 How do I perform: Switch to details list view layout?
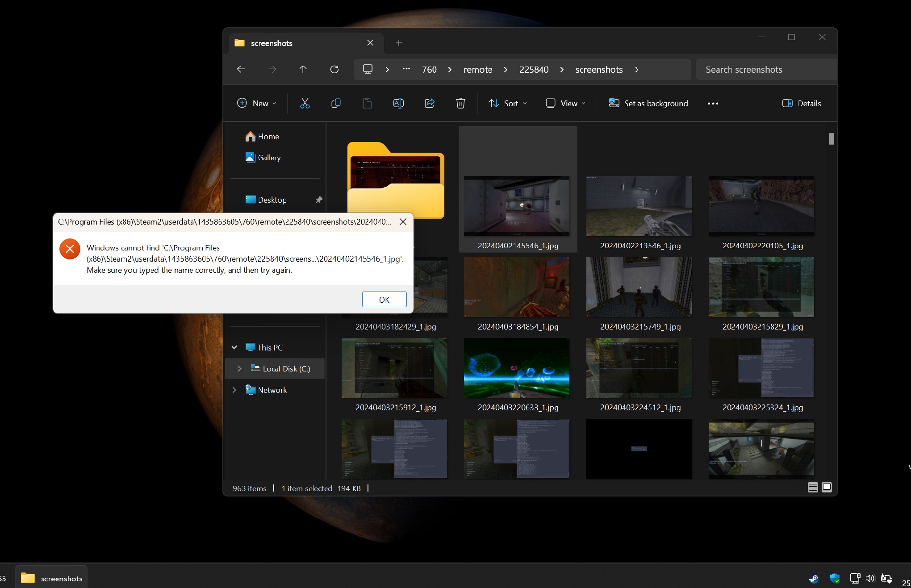pyautogui.click(x=813, y=488)
